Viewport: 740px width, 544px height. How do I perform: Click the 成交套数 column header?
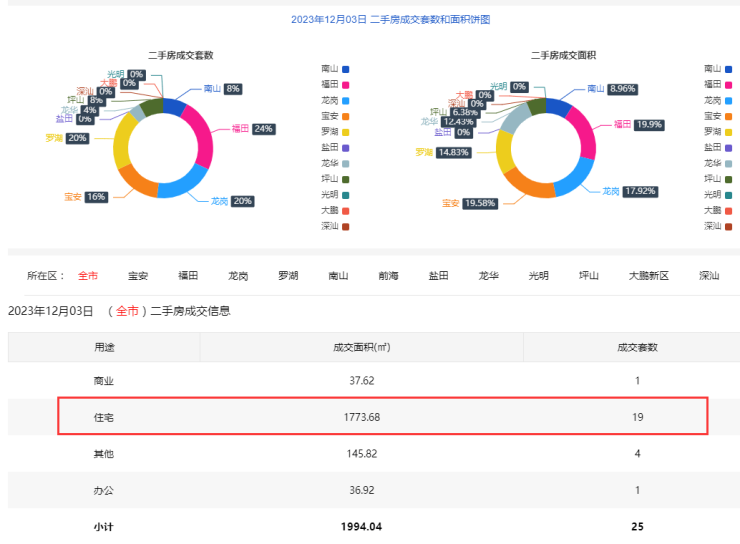click(637, 347)
